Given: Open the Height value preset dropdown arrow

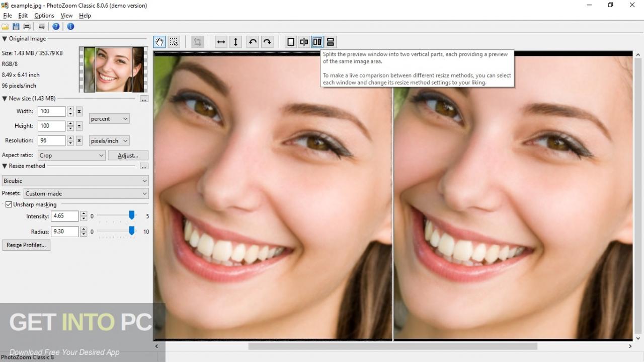Looking at the screenshot, I should click(x=79, y=126).
